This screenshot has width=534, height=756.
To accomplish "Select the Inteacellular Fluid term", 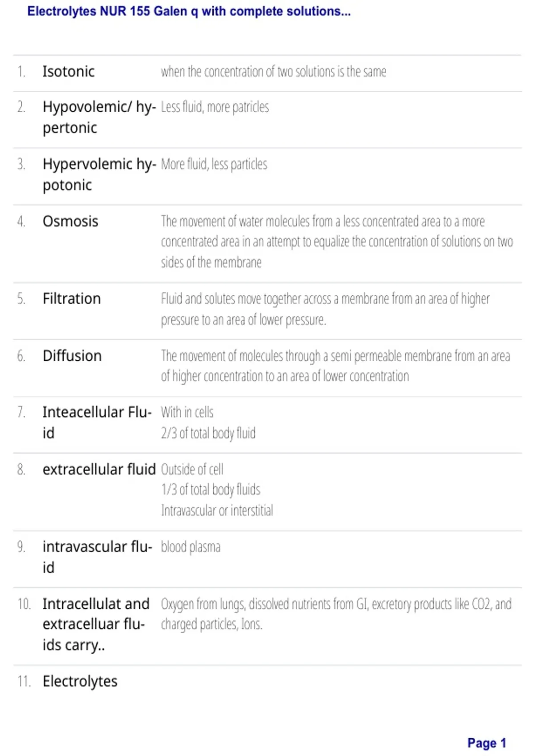I will click(x=97, y=422).
